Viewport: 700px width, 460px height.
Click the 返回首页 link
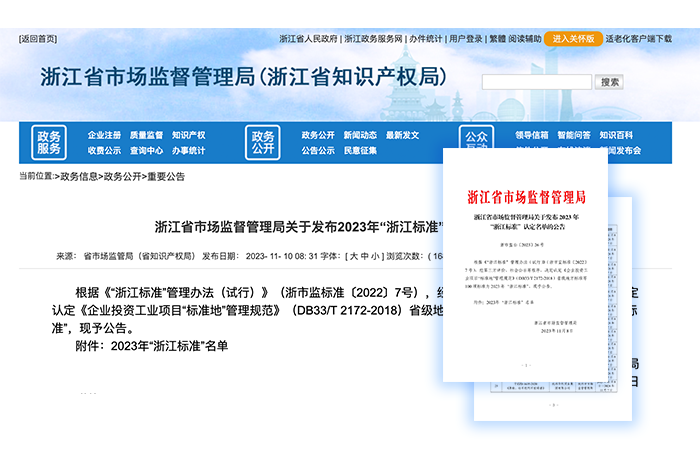tap(38, 39)
